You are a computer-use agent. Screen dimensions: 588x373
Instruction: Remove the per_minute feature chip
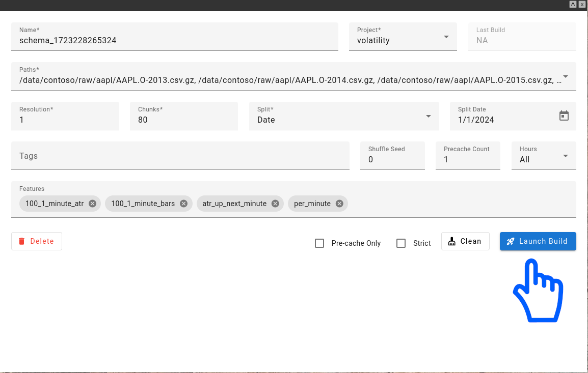point(339,203)
